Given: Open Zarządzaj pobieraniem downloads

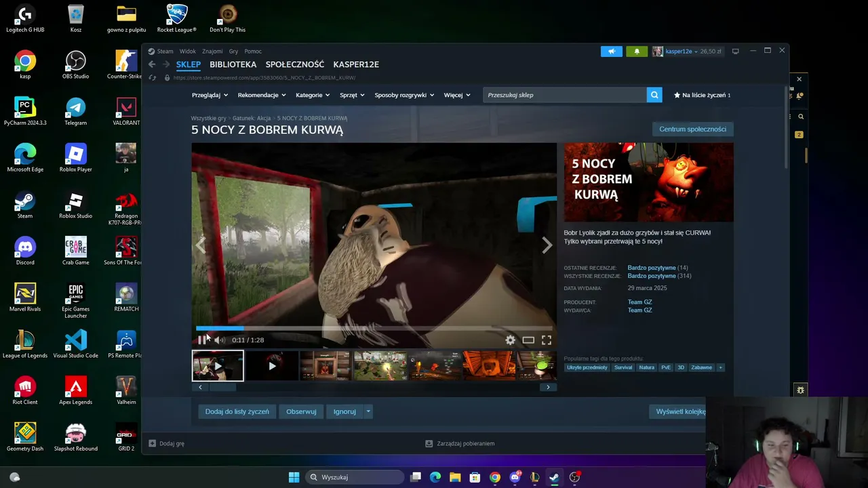Looking at the screenshot, I should (x=460, y=443).
